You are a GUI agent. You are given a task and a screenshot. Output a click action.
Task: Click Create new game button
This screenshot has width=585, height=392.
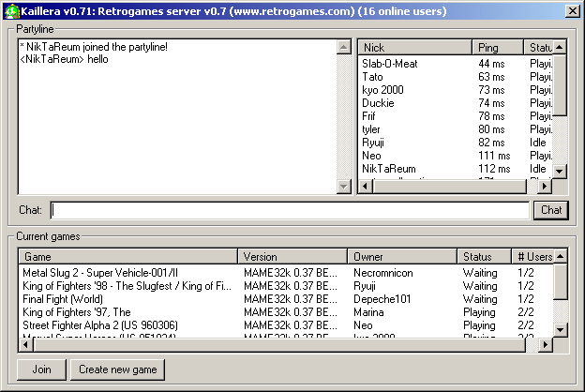(x=117, y=369)
